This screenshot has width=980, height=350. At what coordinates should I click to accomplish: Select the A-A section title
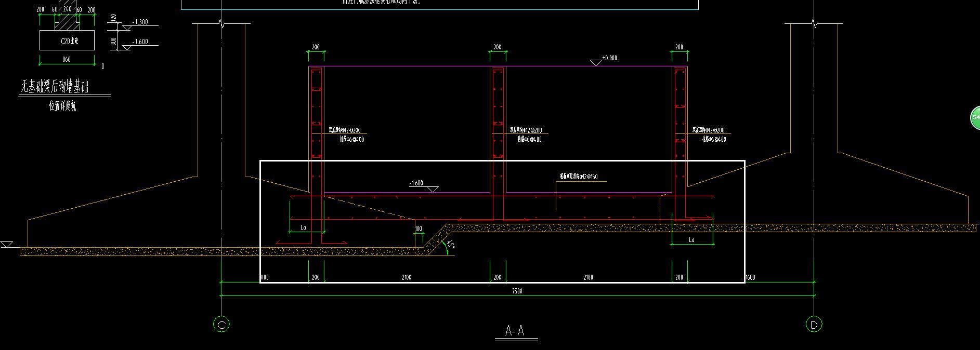tap(514, 331)
